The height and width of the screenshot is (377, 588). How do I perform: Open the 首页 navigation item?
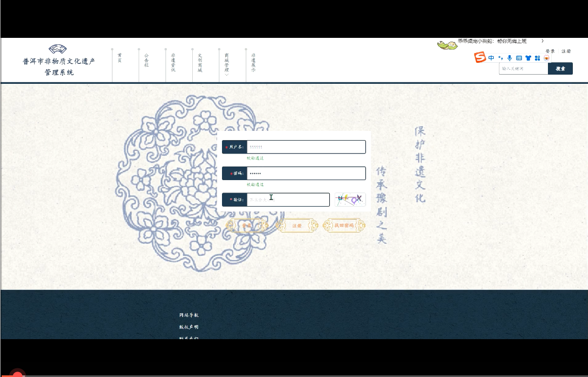pyautogui.click(x=120, y=58)
